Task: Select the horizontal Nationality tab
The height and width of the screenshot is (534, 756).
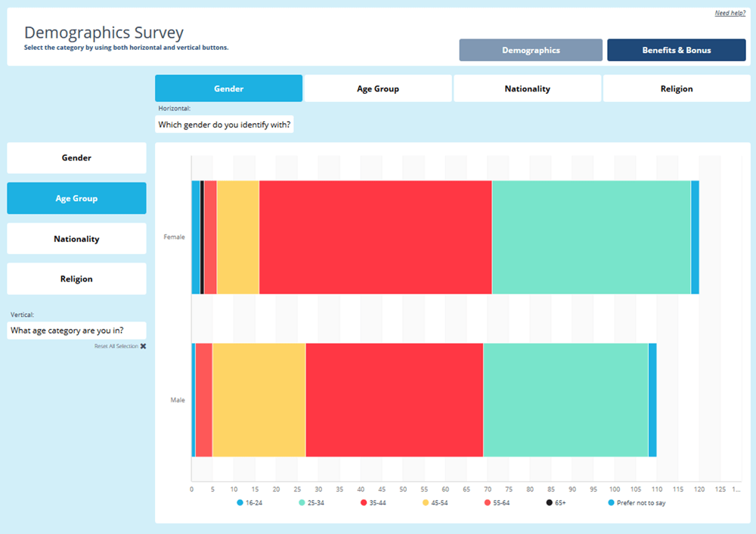Action: (527, 88)
